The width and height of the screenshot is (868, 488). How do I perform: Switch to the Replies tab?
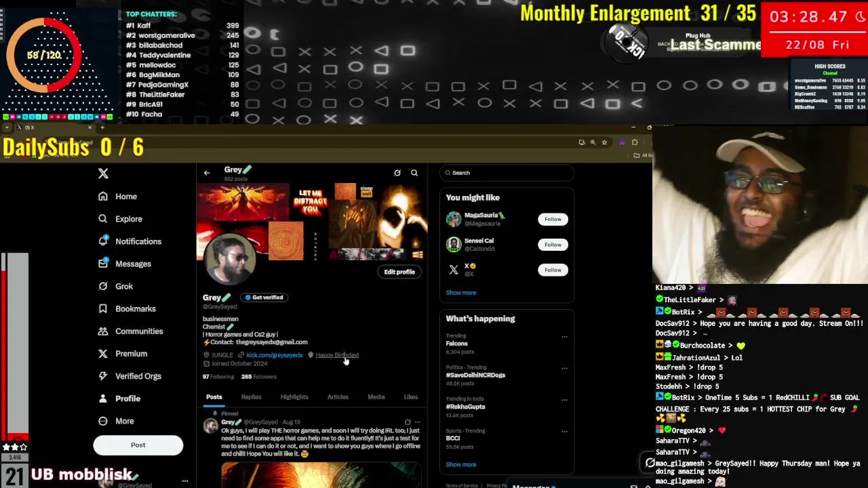(251, 397)
